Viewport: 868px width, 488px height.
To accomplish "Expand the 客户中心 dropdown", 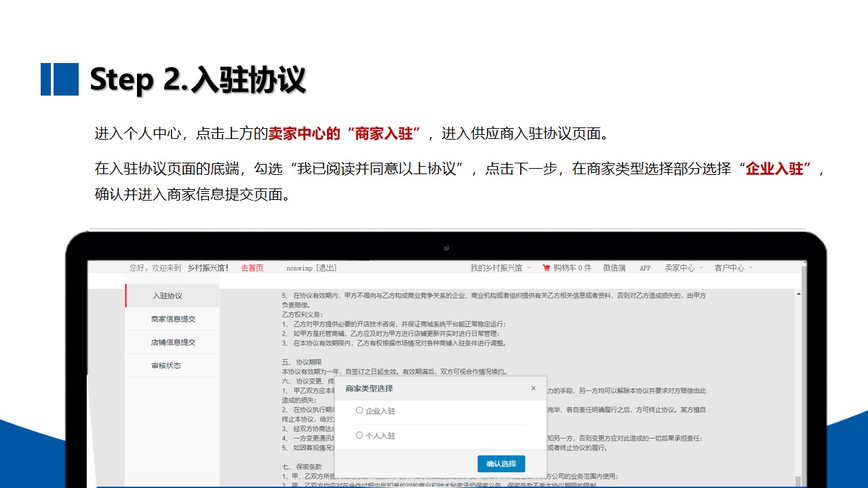I will tap(733, 268).
